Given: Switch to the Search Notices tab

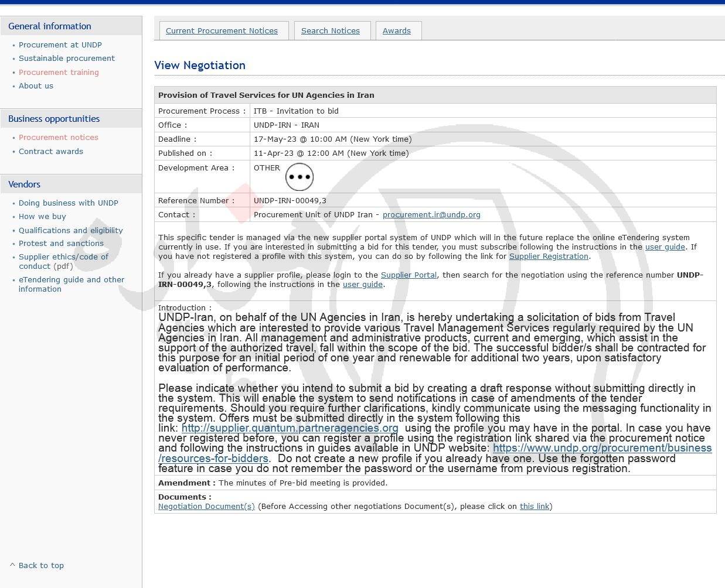Looking at the screenshot, I should coord(330,31).
